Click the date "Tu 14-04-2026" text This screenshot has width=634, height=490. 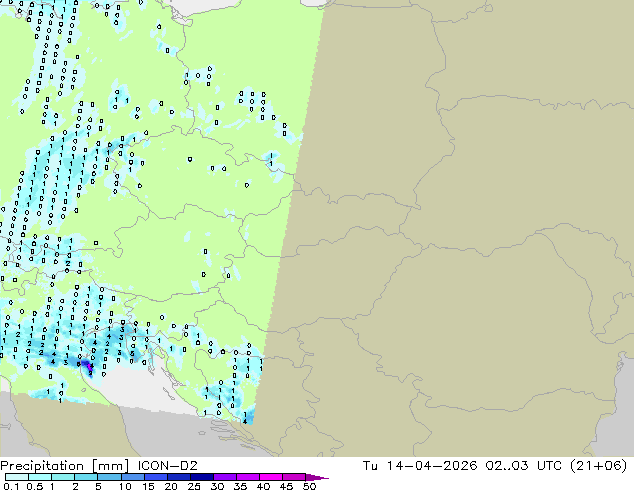tap(420, 466)
